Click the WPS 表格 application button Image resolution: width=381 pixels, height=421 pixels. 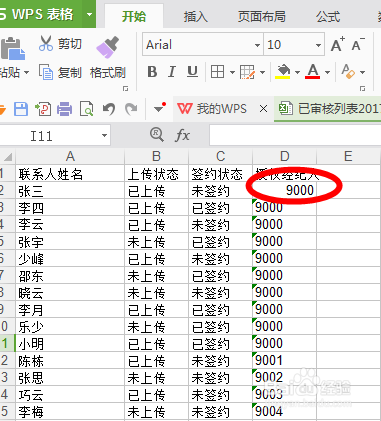pyautogui.click(x=42, y=14)
